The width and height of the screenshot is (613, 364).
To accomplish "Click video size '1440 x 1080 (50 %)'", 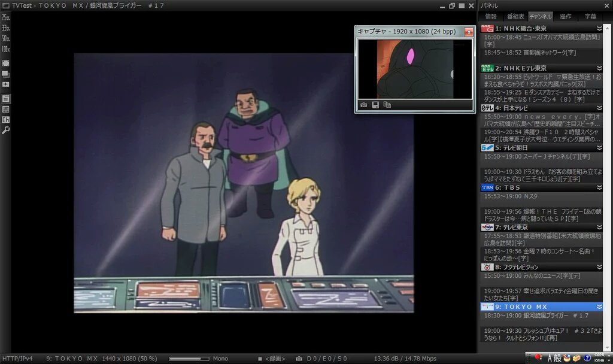I will point(129,359).
